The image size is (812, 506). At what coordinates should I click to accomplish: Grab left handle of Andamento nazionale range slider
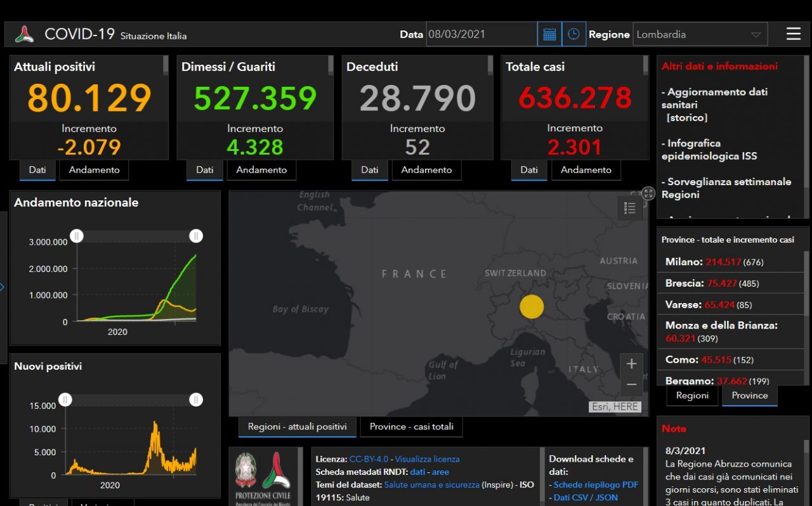(x=77, y=236)
